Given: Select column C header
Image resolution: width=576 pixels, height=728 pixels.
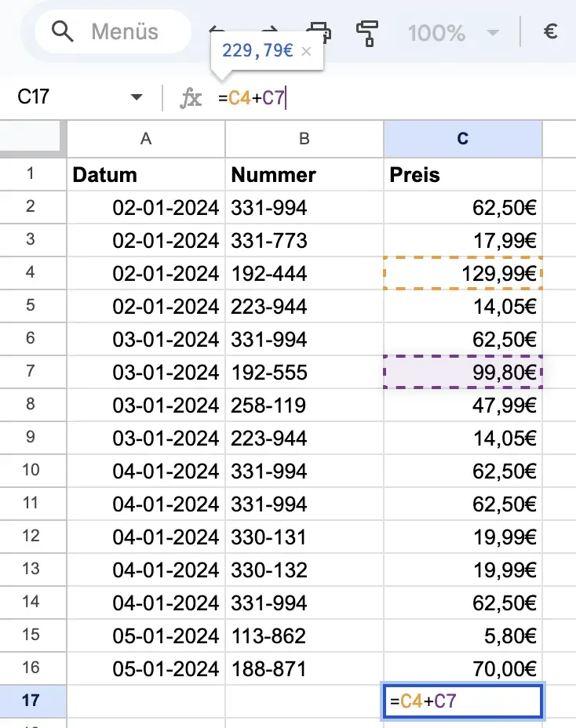Looking at the screenshot, I should (x=462, y=139).
